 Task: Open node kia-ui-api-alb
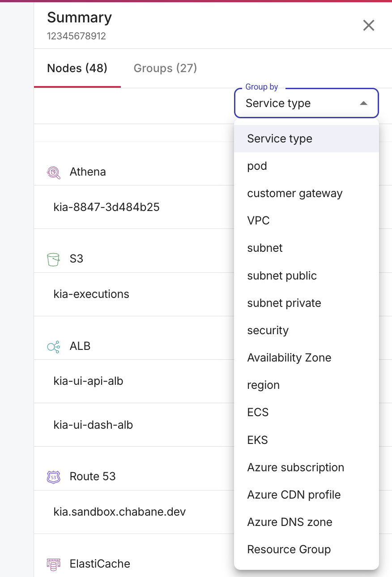pyautogui.click(x=88, y=381)
